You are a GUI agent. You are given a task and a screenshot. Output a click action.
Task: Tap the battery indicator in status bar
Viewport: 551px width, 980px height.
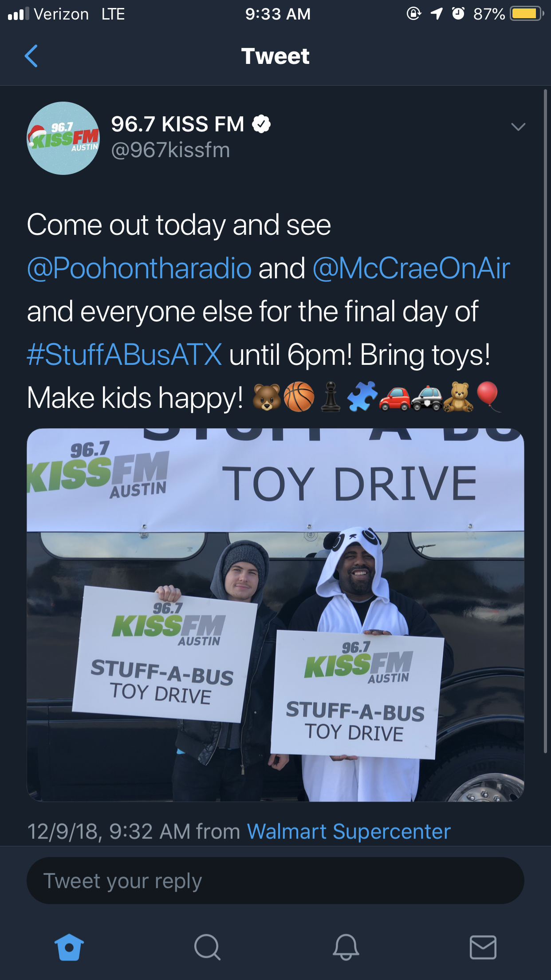pyautogui.click(x=527, y=14)
